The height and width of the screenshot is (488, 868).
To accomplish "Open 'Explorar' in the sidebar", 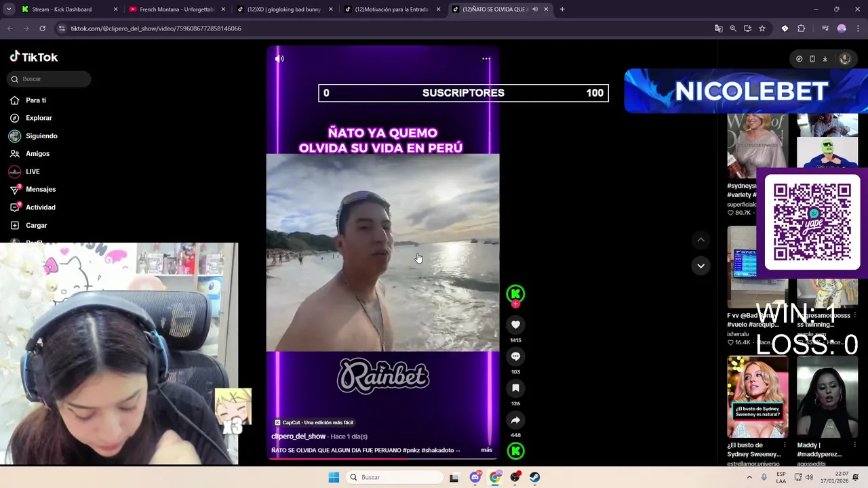I will pos(39,118).
